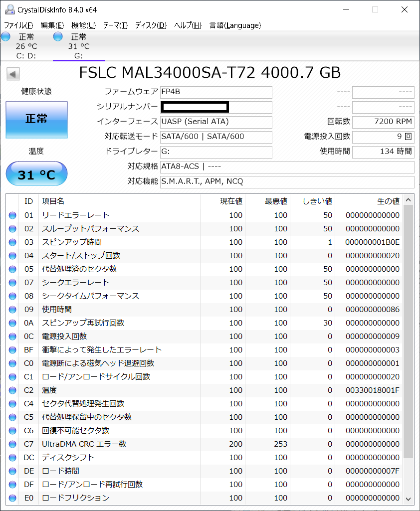Click status orb for C1 ロード/アンロードサイクル回数
Screen dimensions: 420x511
pos(12,377)
